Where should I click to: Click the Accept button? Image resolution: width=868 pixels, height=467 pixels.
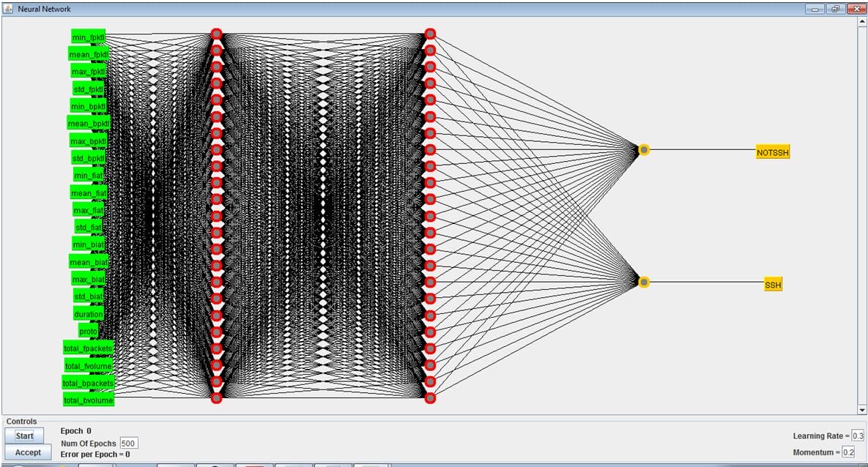pos(28,452)
